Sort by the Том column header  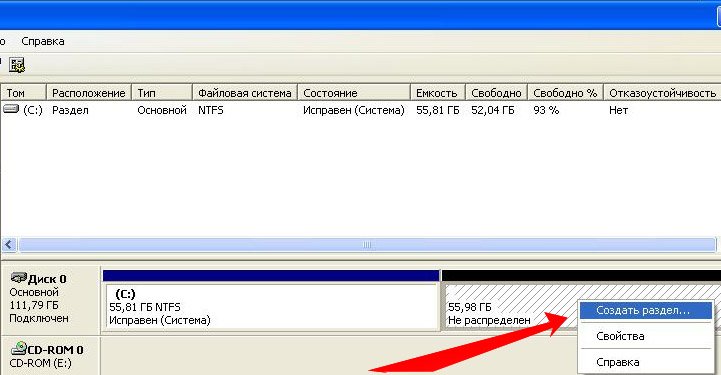point(23,93)
